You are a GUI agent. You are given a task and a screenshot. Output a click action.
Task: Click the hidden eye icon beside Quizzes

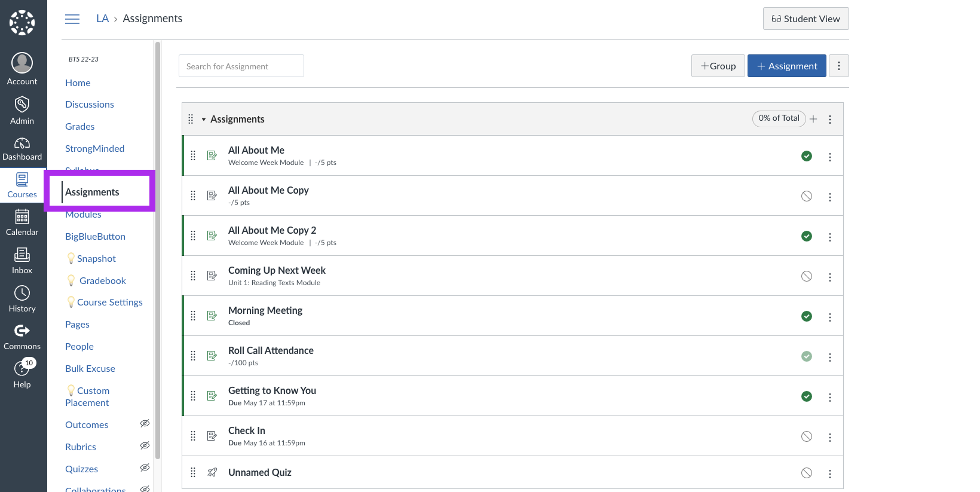145,467
